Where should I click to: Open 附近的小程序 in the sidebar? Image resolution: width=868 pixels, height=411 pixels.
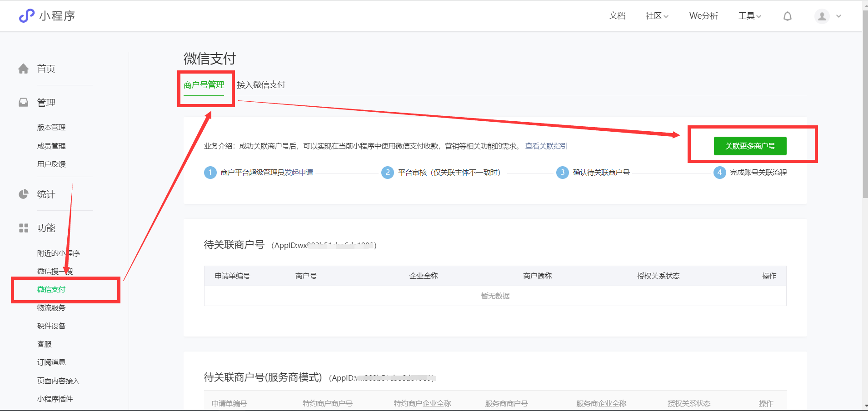point(59,253)
